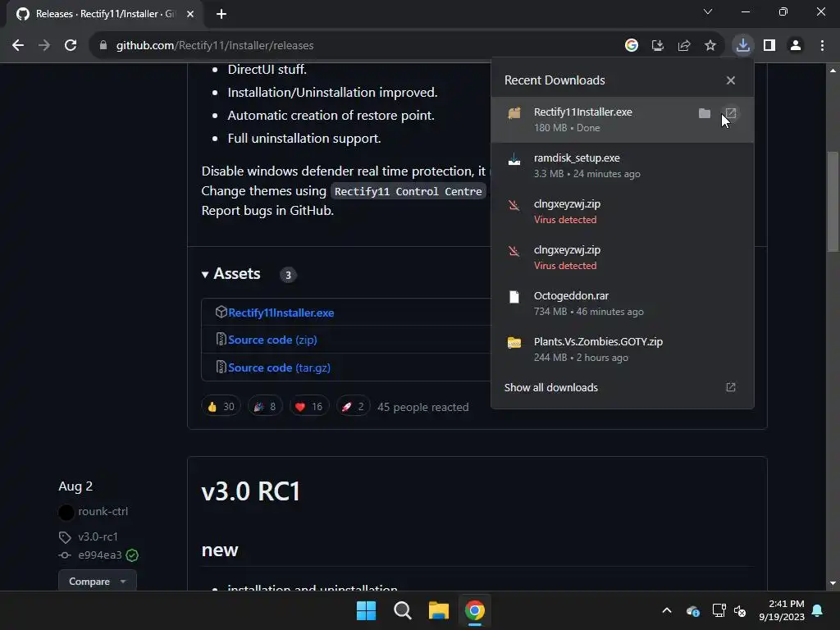Toggle the Chrome downloads button

743,46
